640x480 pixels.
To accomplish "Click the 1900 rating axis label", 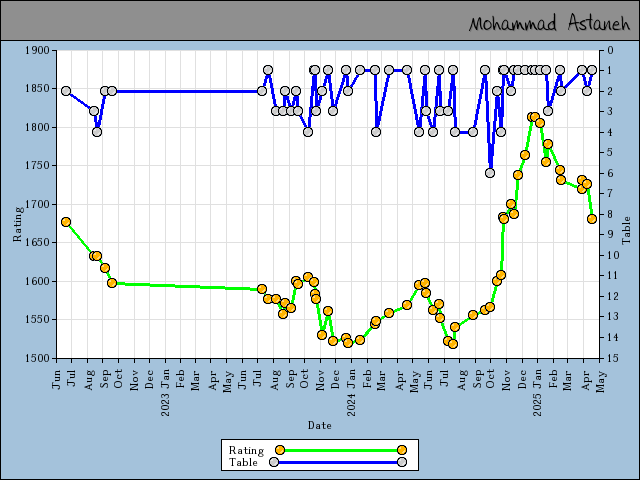I will 37,50.
